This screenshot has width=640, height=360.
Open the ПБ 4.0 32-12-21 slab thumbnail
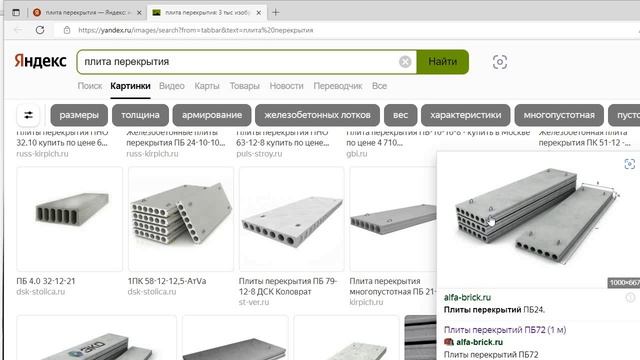69,219
